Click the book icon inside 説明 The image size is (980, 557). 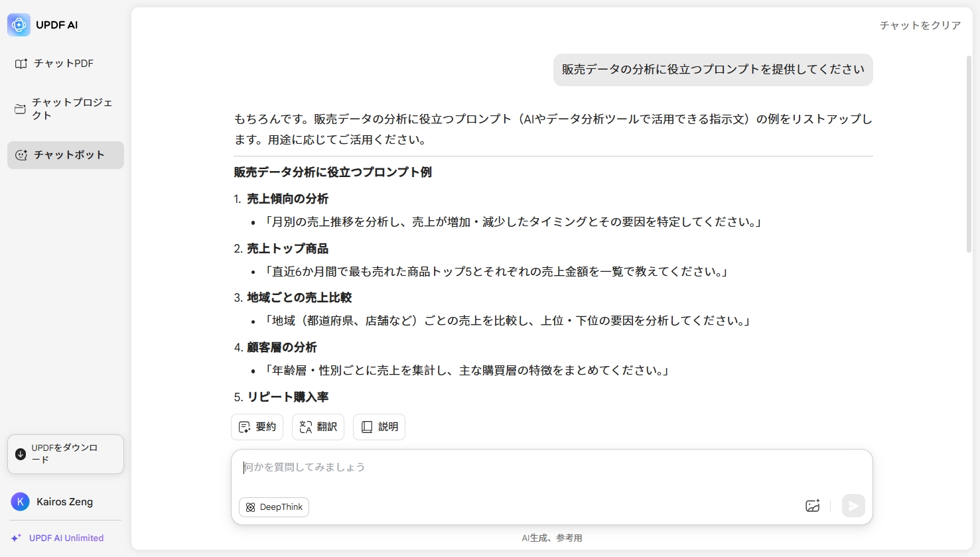pyautogui.click(x=367, y=427)
